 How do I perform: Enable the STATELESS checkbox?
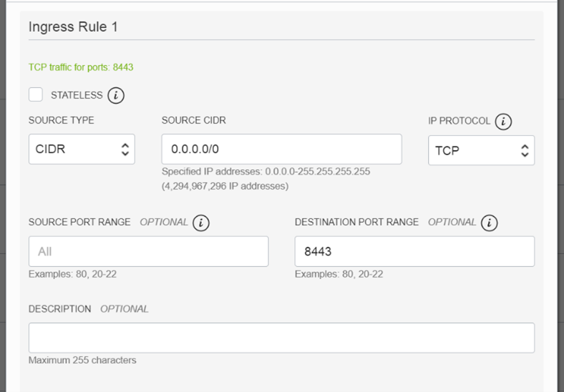[36, 94]
